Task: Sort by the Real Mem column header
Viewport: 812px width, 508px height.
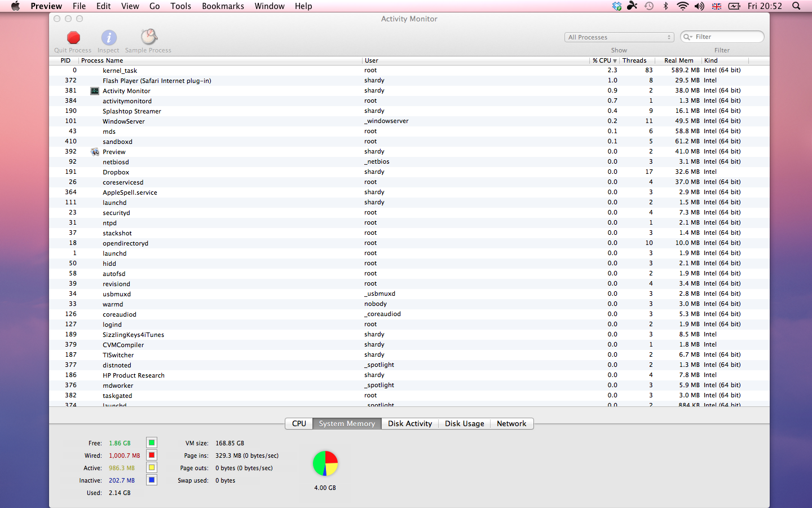Action: pos(679,60)
